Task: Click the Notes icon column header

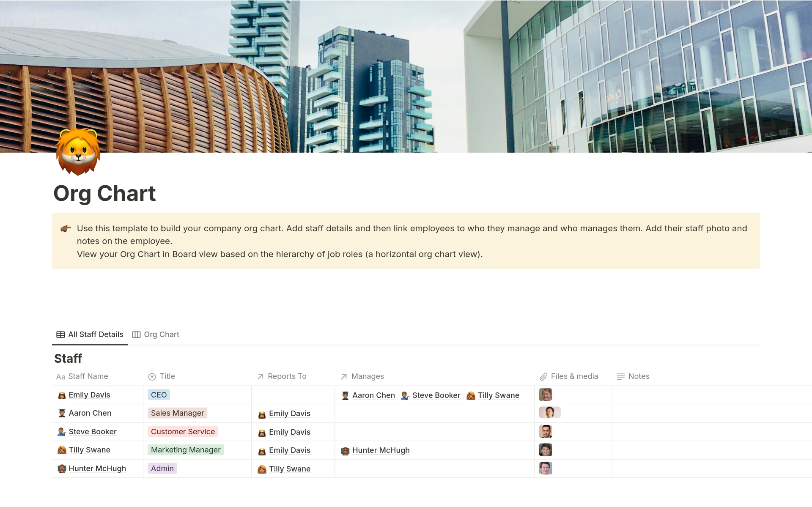Action: pos(621,376)
